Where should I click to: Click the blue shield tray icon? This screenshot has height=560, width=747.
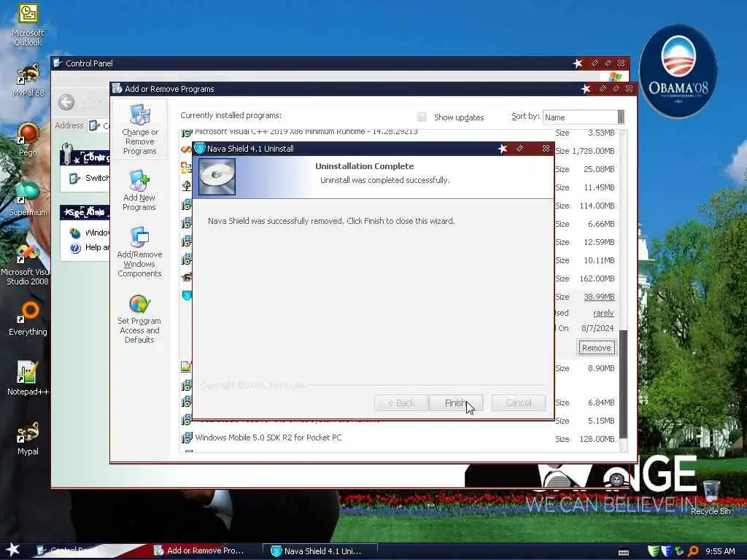(x=667, y=551)
